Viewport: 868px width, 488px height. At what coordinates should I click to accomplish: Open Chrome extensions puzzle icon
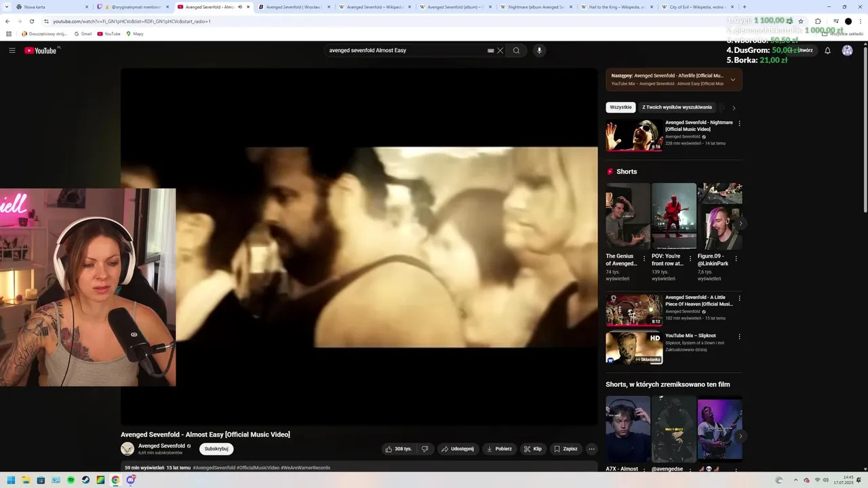coord(818,21)
